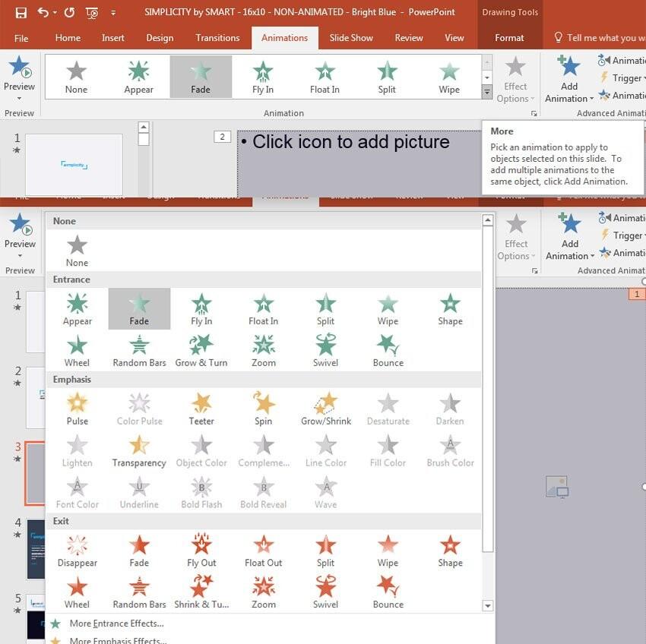Image resolution: width=646 pixels, height=644 pixels.
Task: Open More Entrance Effects dialog
Action: coord(116,623)
